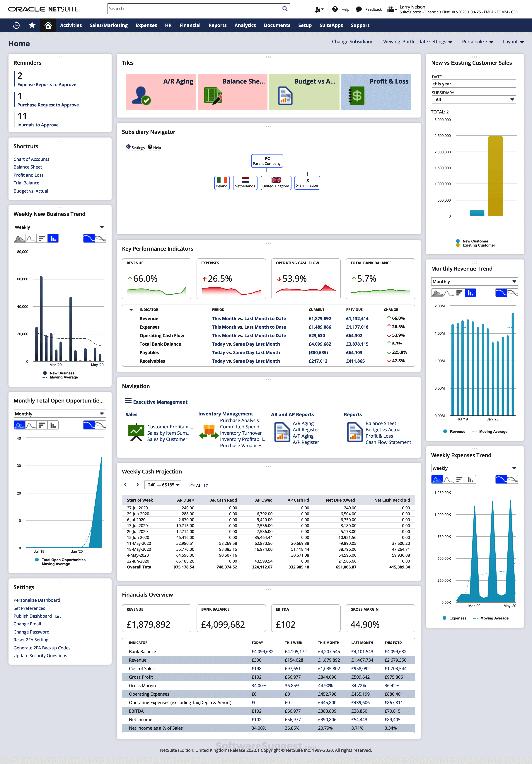This screenshot has width=532, height=764.
Task: Open the SuiteApps menu
Action: click(x=331, y=25)
